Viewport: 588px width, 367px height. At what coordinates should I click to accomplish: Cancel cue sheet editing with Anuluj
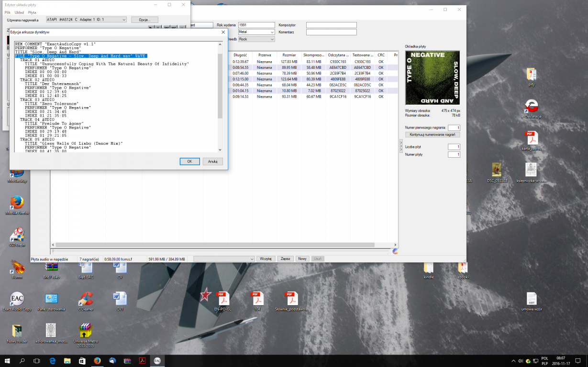point(213,162)
